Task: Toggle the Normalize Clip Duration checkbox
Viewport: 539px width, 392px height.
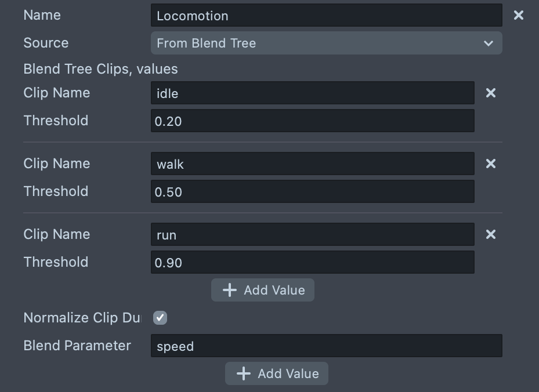Action: click(160, 318)
